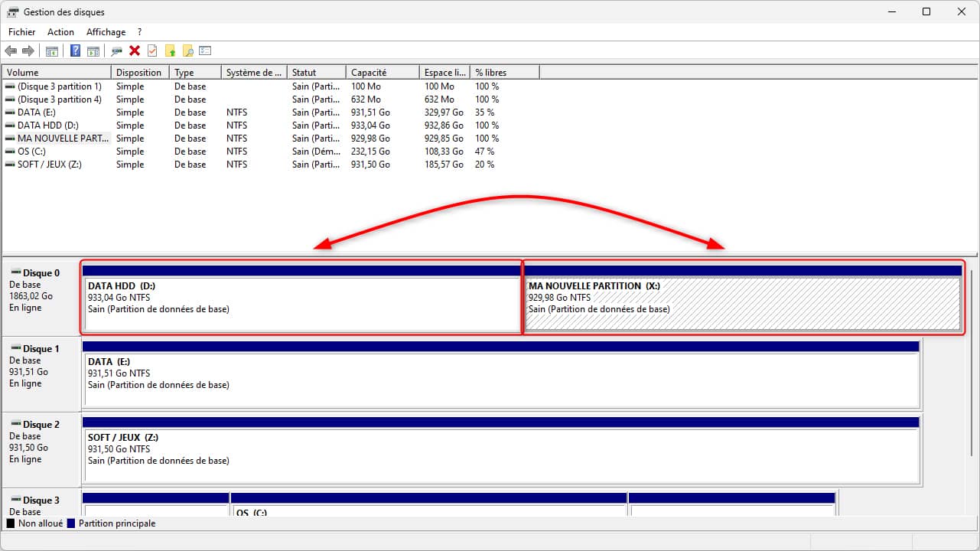Select the SOFT / JEUX (Z:) list row
The height and width of the screenshot is (551, 980).
(x=272, y=165)
